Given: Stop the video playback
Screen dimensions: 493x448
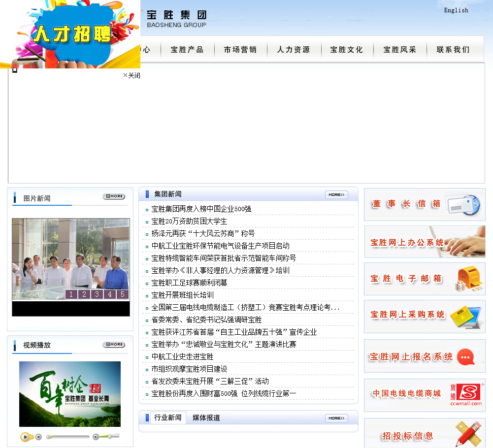Looking at the screenshot, I should pos(38,437).
